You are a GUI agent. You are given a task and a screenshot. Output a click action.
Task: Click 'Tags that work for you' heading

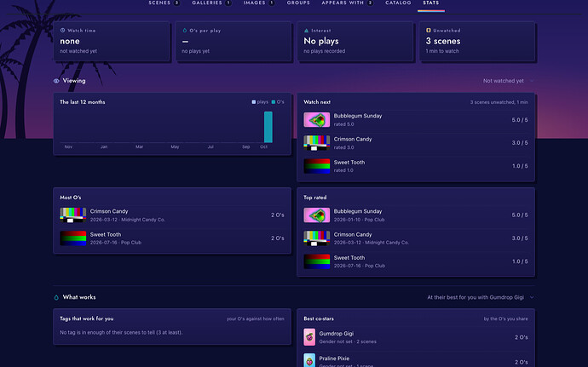(87, 318)
